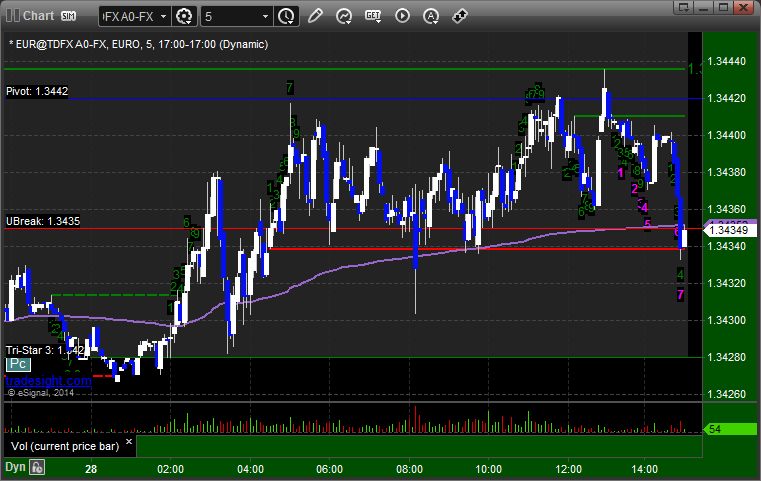Click the magenta 1 count marker
The width and height of the screenshot is (761, 481).
point(620,173)
